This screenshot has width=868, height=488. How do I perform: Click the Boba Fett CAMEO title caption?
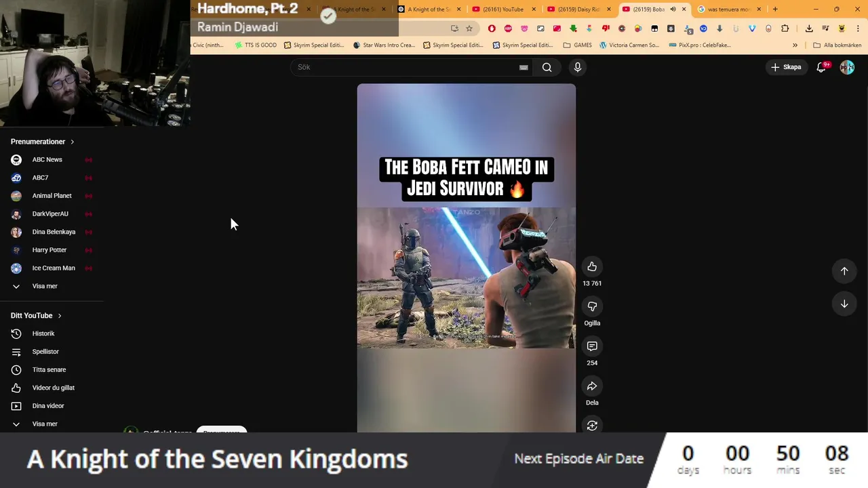467,178
